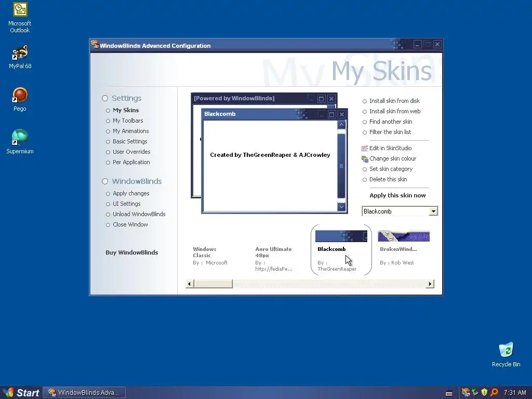Open the Basic Settings page
Image resolution: width=532 pixels, height=399 pixels.
coord(129,141)
